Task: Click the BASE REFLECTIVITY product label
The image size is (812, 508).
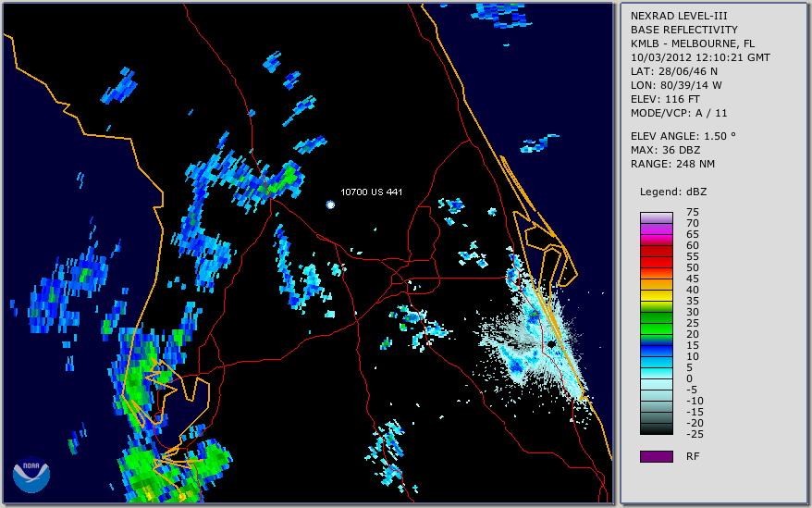Action: click(x=684, y=30)
